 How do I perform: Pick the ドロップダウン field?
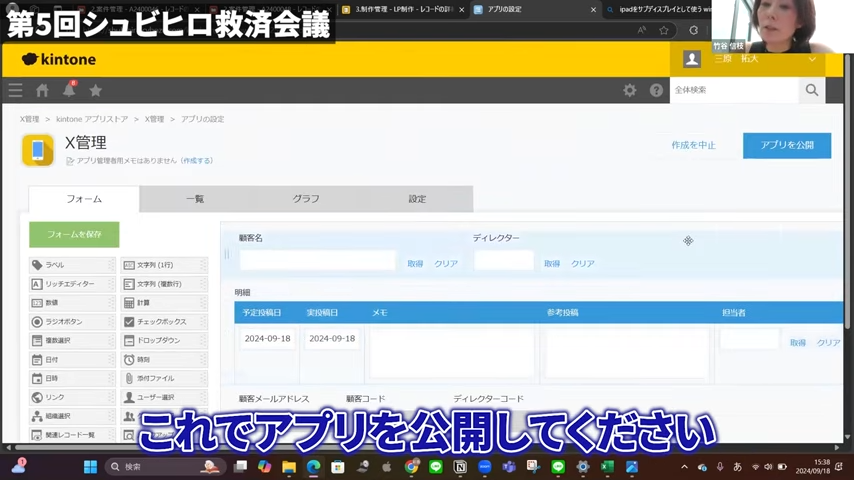(164, 341)
